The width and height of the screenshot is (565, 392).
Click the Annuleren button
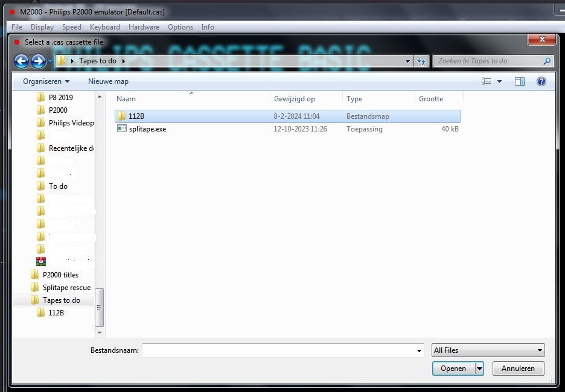(x=518, y=368)
